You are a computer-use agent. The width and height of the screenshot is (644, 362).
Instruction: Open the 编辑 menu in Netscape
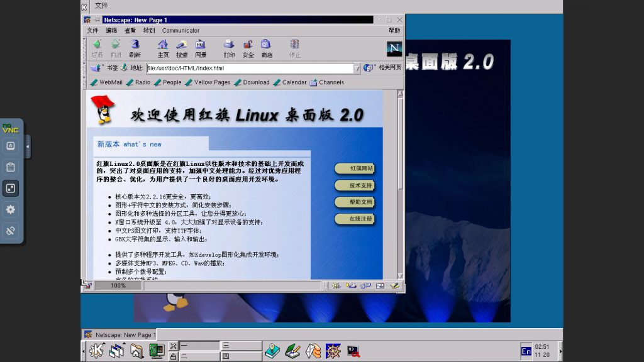pos(111,30)
